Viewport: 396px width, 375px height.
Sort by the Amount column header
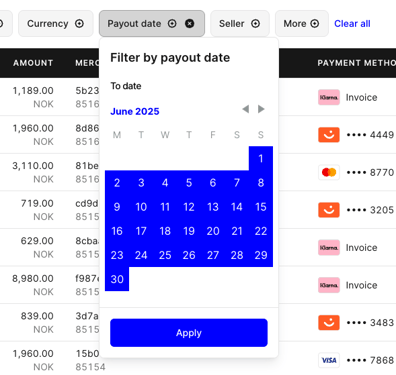click(x=33, y=63)
